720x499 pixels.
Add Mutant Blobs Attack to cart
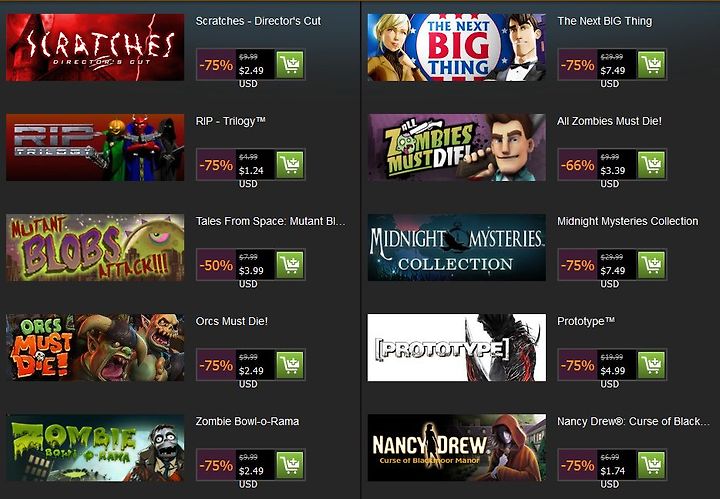coord(290,265)
